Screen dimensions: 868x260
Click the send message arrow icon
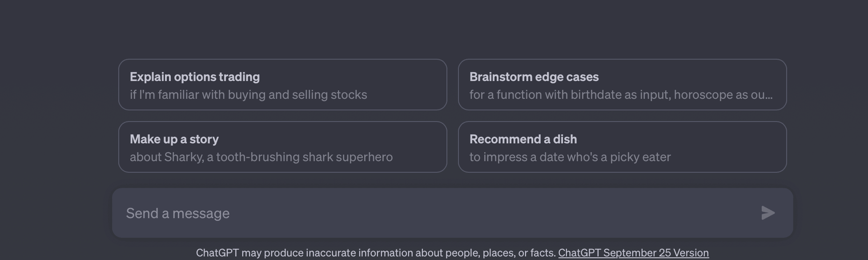[x=768, y=213]
